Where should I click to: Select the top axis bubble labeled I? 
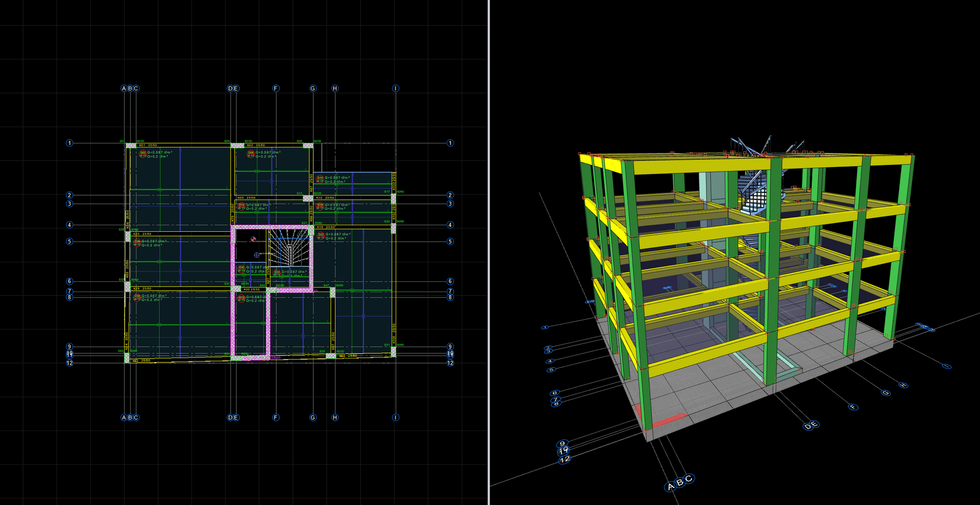click(396, 88)
